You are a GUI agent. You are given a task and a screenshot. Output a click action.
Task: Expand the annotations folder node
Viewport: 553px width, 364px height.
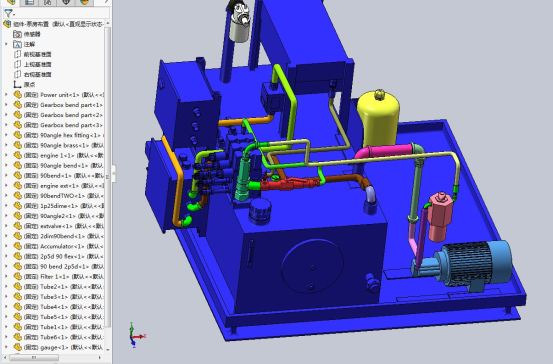pyautogui.click(x=6, y=44)
